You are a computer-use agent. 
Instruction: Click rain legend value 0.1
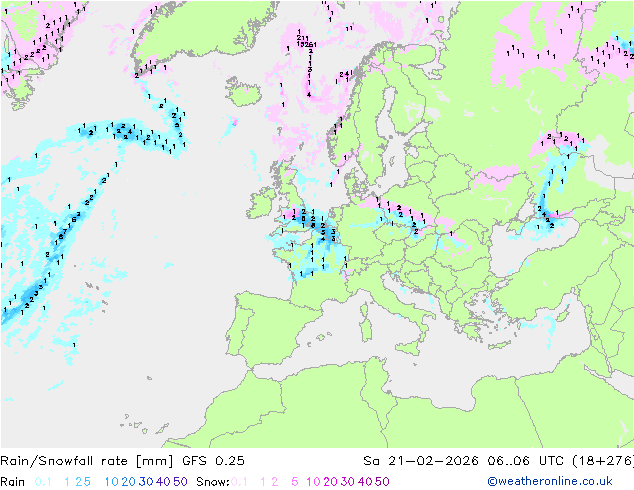(x=43, y=482)
